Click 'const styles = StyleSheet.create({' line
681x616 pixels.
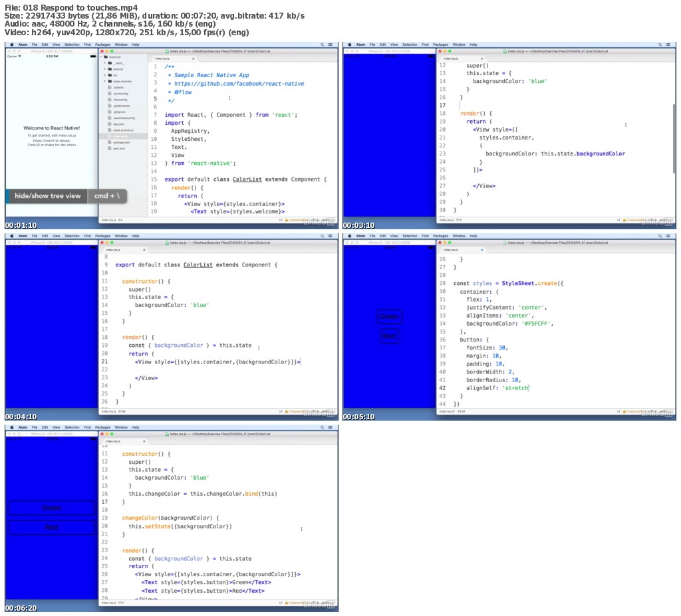[x=508, y=283]
